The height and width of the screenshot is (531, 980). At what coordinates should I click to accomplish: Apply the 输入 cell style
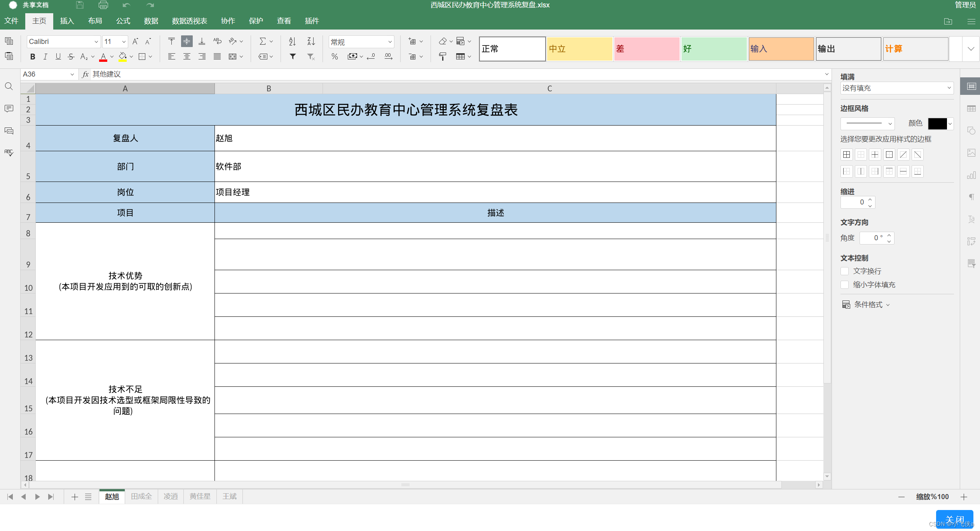[x=781, y=49]
